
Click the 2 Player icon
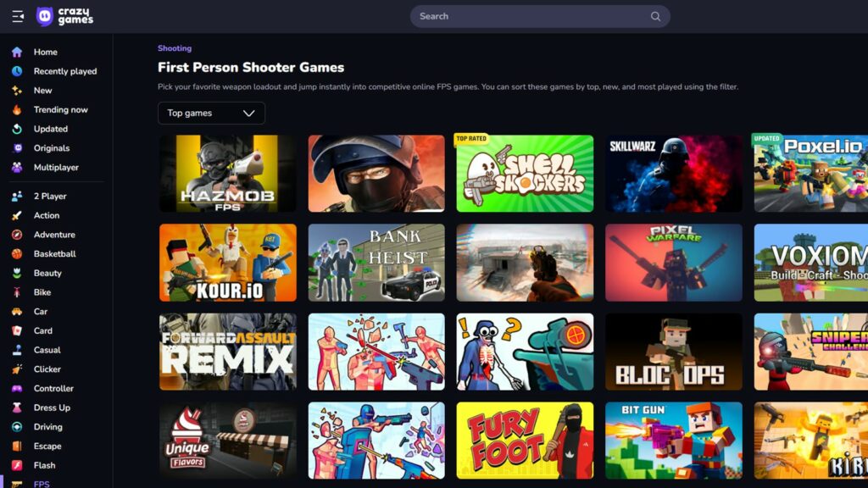[x=17, y=197]
